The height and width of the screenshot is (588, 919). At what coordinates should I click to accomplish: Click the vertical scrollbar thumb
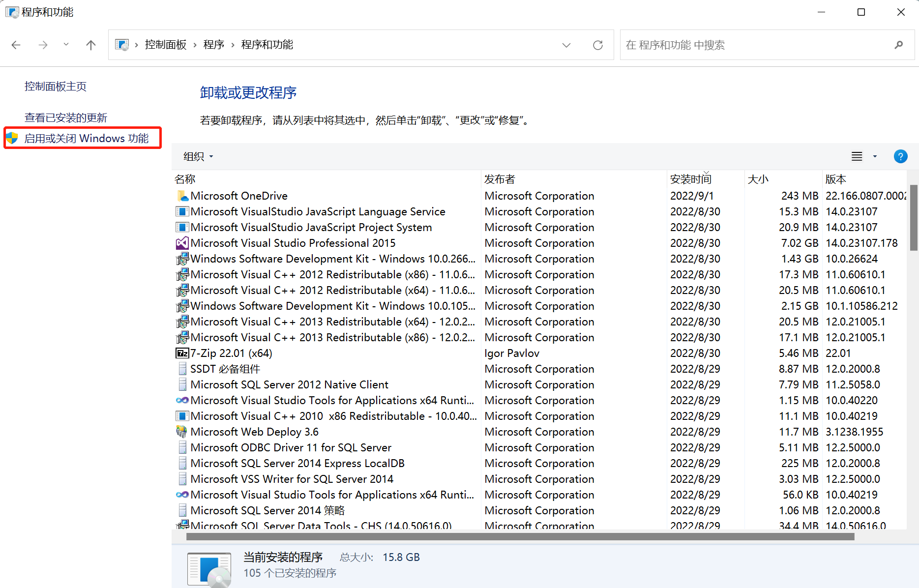tap(914, 218)
